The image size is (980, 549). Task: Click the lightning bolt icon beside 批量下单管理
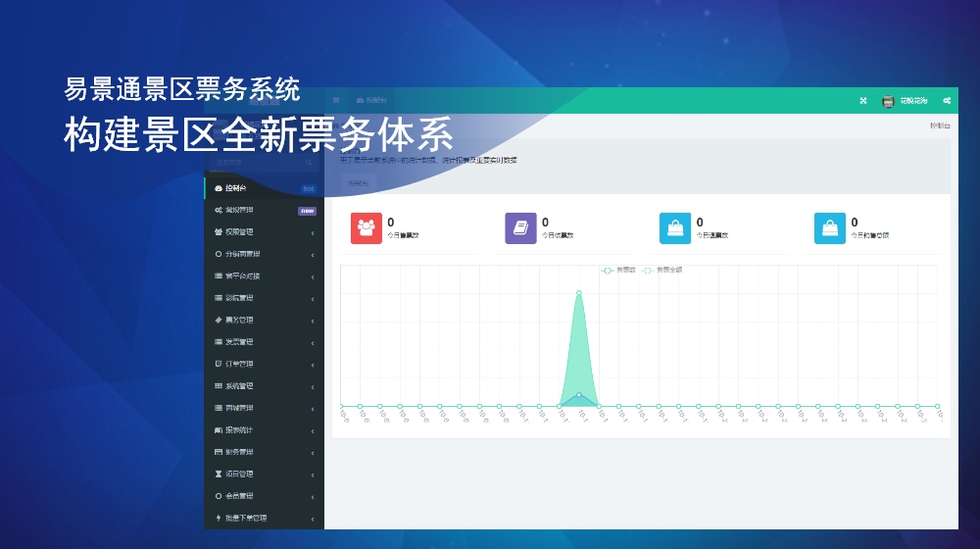(x=219, y=518)
